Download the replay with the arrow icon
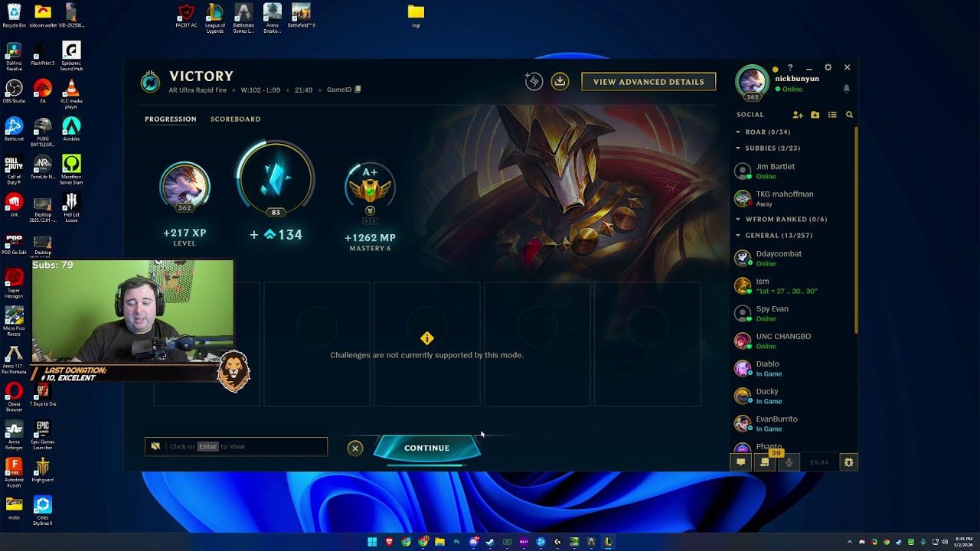Image resolution: width=980 pixels, height=551 pixels. (560, 81)
